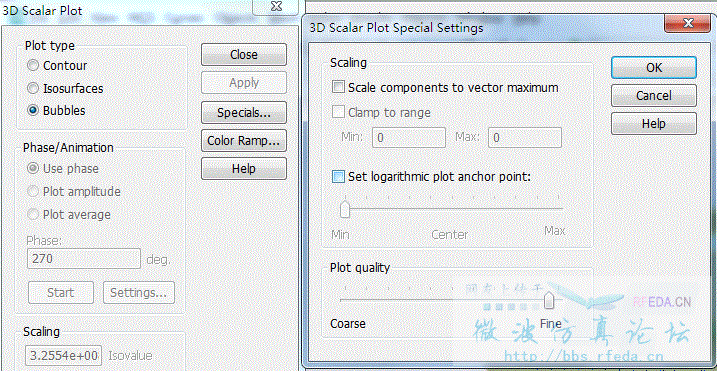
Task: Click the Phase degrees input field
Action: pyautogui.click(x=84, y=258)
